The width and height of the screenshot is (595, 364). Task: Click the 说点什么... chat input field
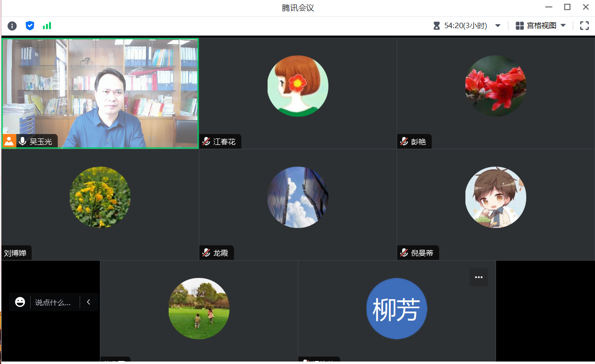tap(53, 302)
